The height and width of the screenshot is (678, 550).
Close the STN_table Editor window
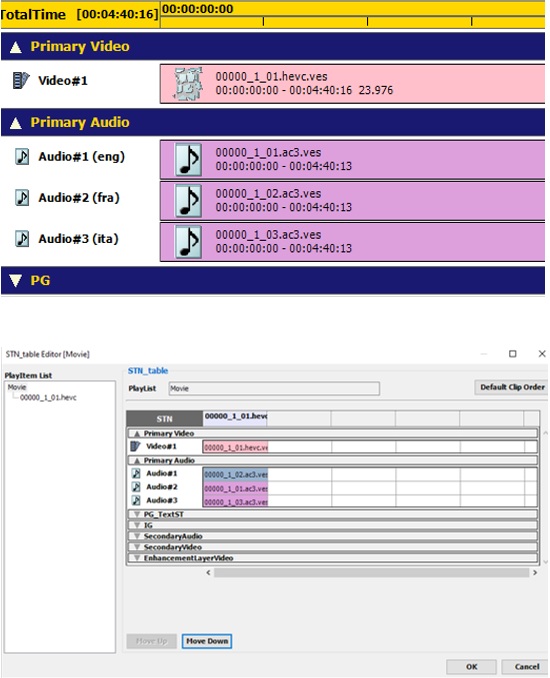[x=542, y=354]
